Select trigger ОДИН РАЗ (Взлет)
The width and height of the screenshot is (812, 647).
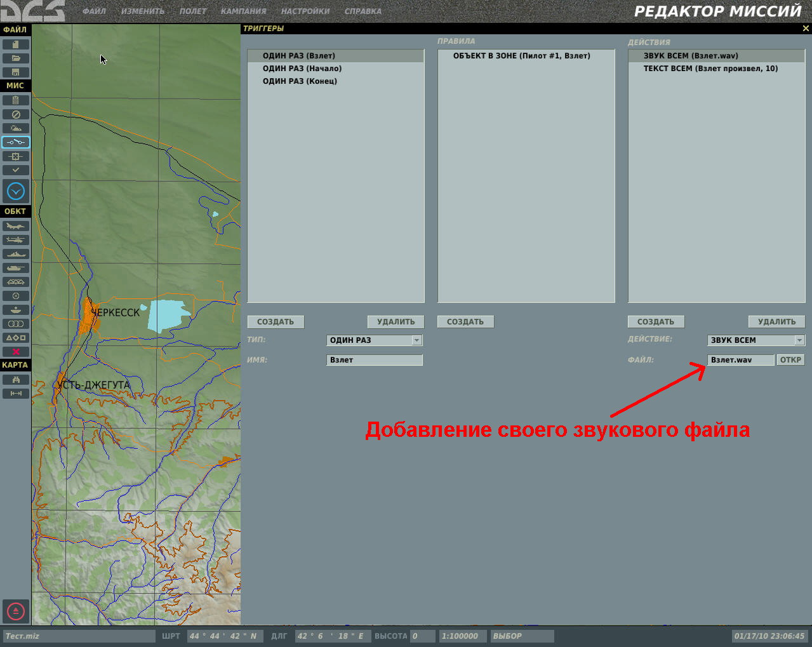point(336,56)
